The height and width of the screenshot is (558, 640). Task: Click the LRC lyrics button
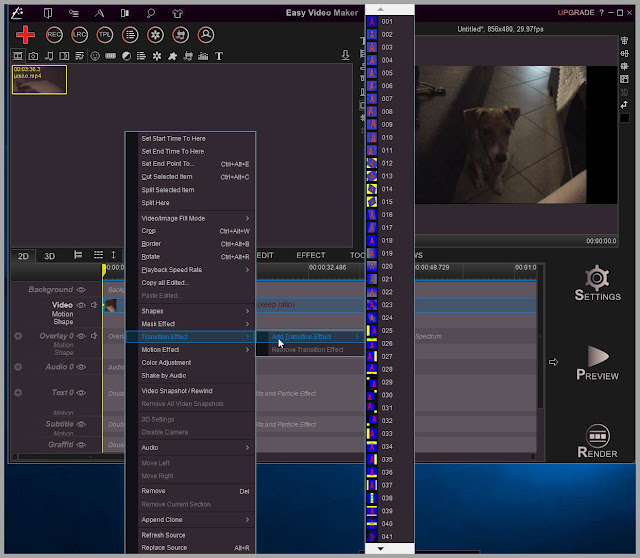click(80, 35)
